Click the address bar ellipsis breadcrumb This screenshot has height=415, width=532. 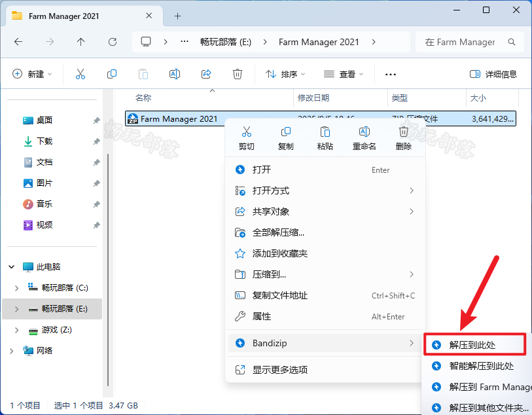tap(185, 42)
